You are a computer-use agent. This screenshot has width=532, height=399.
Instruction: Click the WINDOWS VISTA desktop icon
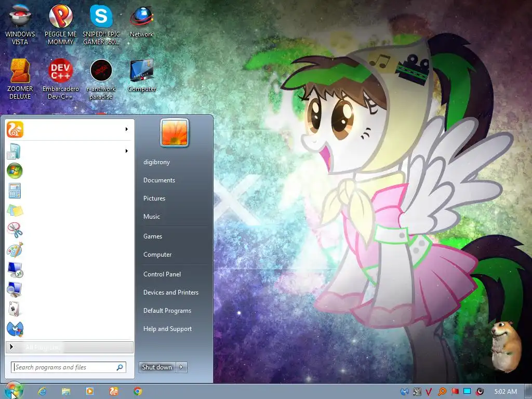(20, 24)
